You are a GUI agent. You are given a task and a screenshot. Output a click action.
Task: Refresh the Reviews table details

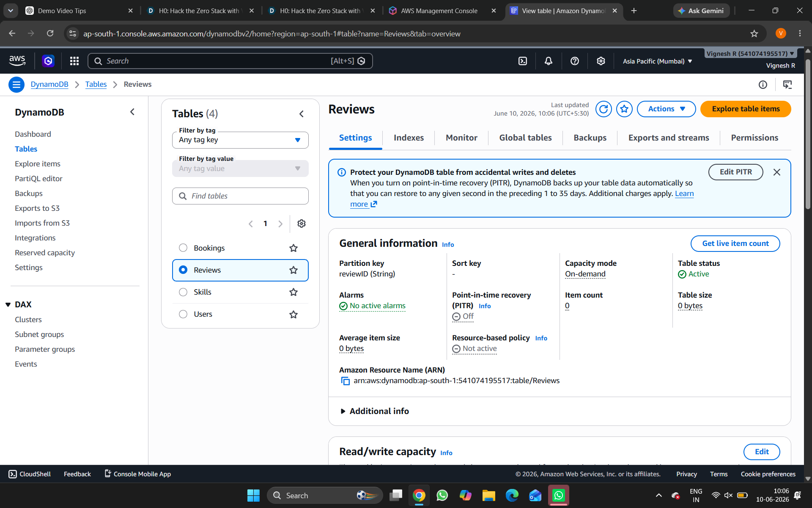tap(604, 109)
